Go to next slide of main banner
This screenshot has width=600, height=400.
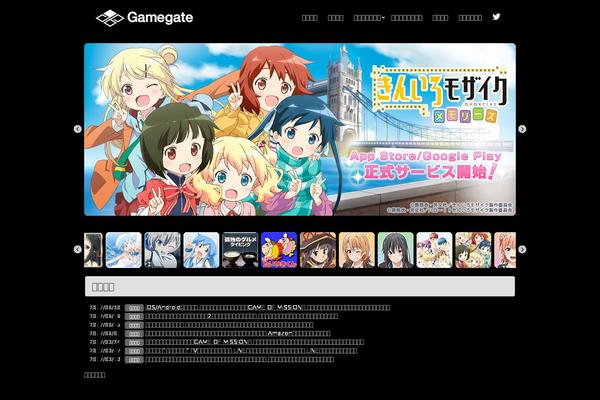[522, 129]
